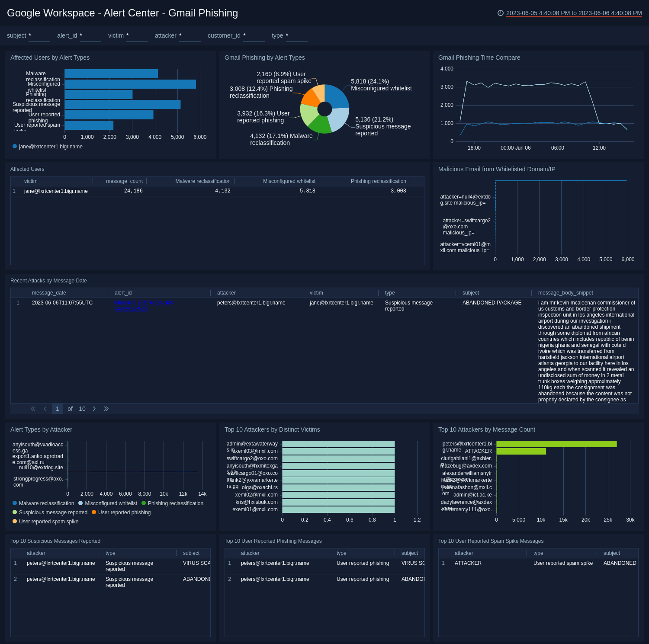Image resolution: width=649 pixels, height=644 pixels.
Task: Jump to first page using double-left chevron
Action: tap(32, 408)
